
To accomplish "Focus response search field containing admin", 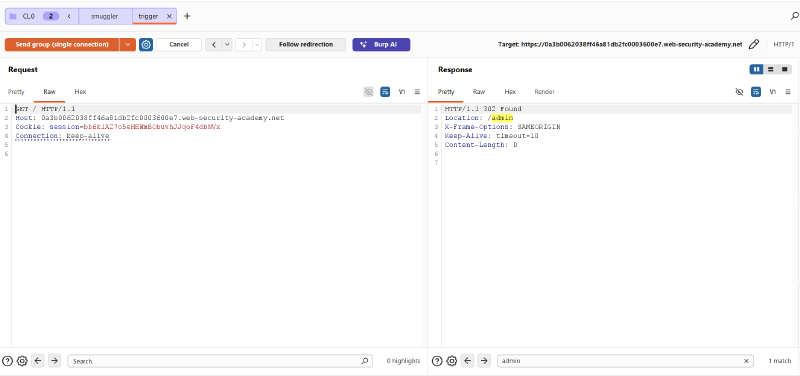I will click(x=626, y=361).
